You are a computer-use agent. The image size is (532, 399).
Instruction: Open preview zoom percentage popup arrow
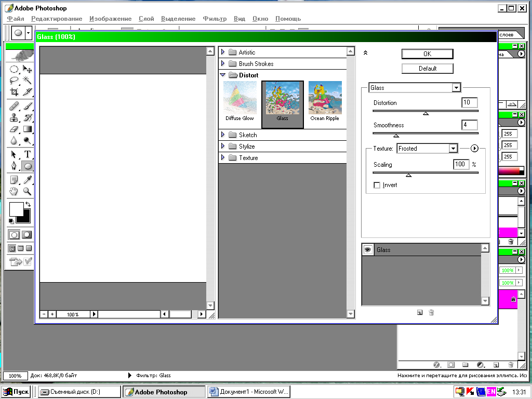(x=94, y=314)
